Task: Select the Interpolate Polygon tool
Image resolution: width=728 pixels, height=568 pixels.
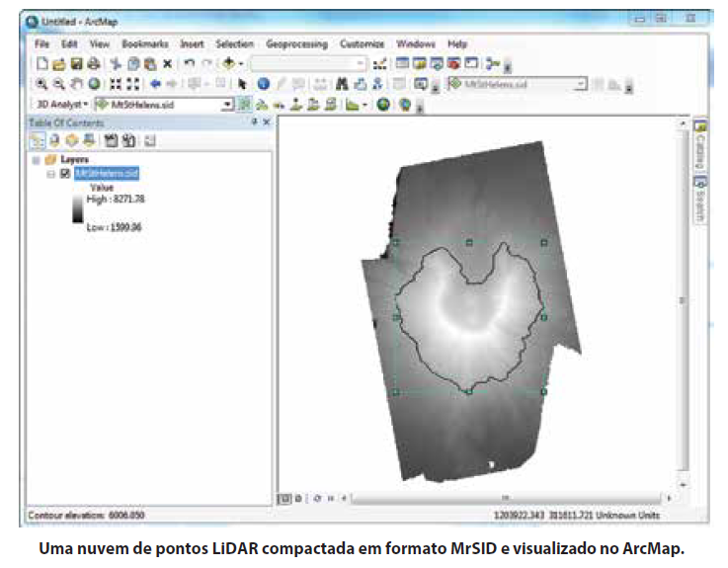Action: pyautogui.click(x=330, y=105)
